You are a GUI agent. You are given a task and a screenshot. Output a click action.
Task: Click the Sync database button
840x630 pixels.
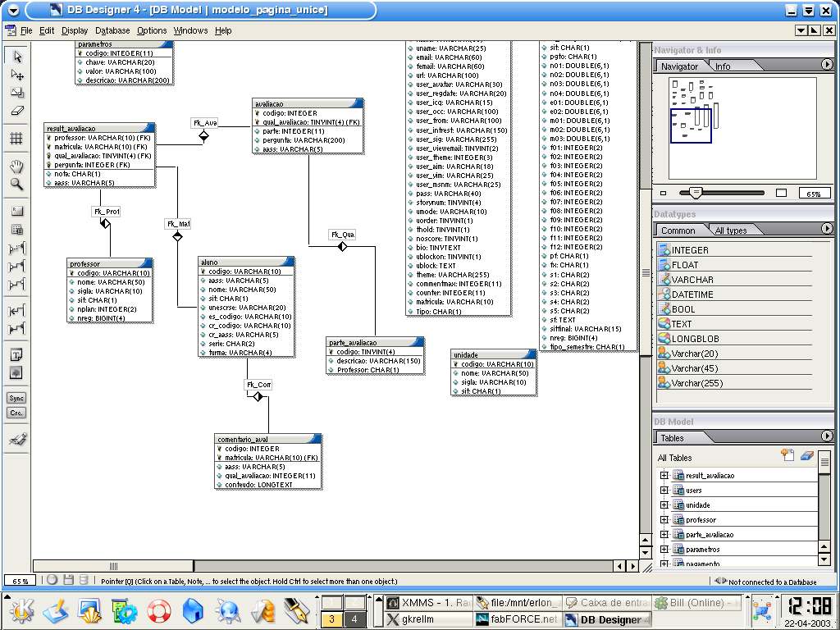(x=16, y=398)
